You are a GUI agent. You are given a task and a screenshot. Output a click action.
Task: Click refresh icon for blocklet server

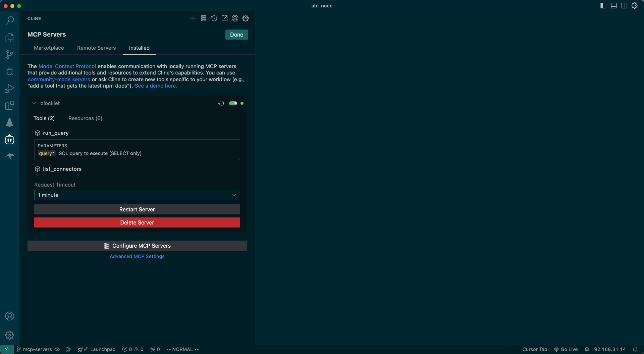221,103
